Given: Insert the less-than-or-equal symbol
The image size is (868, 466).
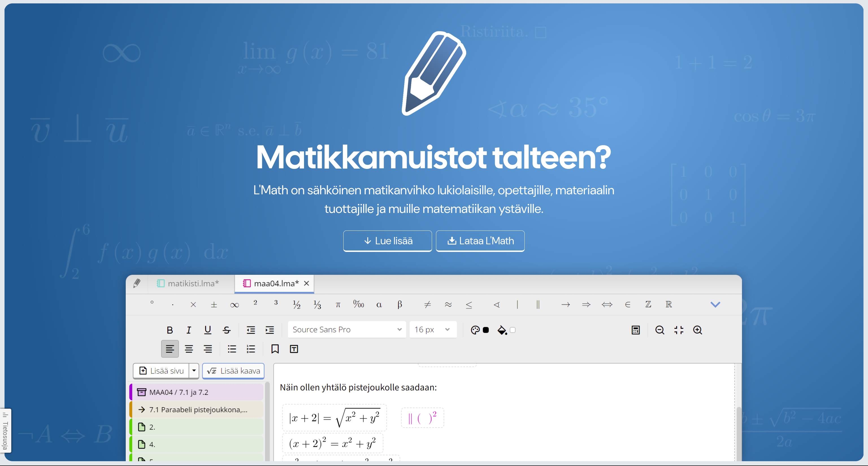Looking at the screenshot, I should click(469, 305).
